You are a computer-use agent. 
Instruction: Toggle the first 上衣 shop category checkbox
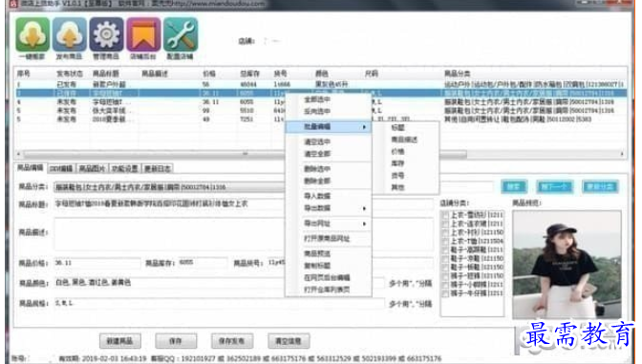click(445, 215)
